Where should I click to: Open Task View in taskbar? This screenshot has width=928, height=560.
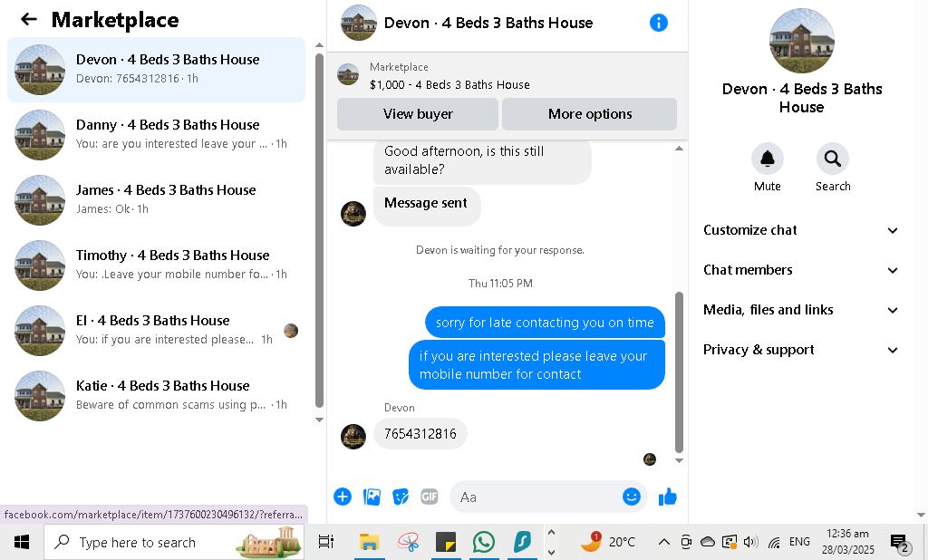coord(326,542)
